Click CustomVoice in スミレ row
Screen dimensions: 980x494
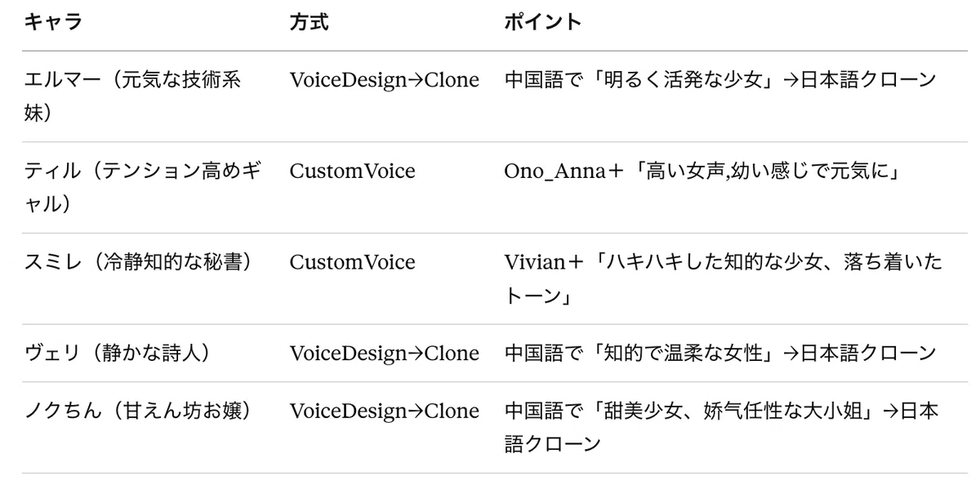(352, 262)
